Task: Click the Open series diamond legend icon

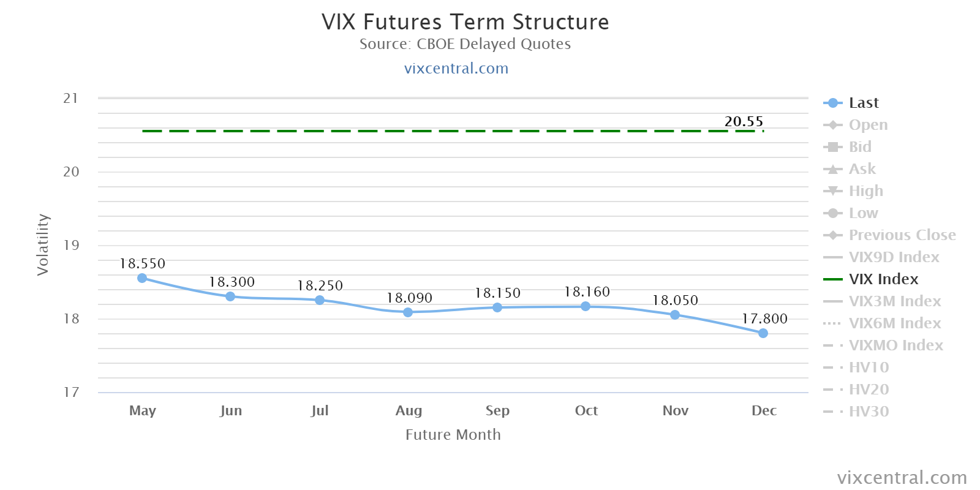Action: pyautogui.click(x=832, y=125)
